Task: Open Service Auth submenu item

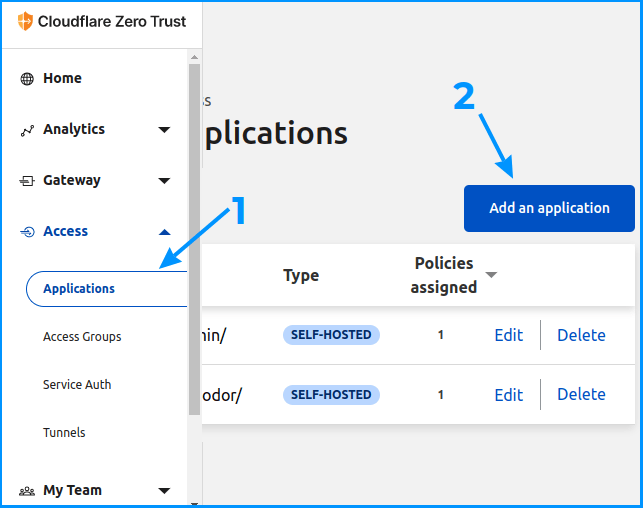Action: pyautogui.click(x=77, y=385)
